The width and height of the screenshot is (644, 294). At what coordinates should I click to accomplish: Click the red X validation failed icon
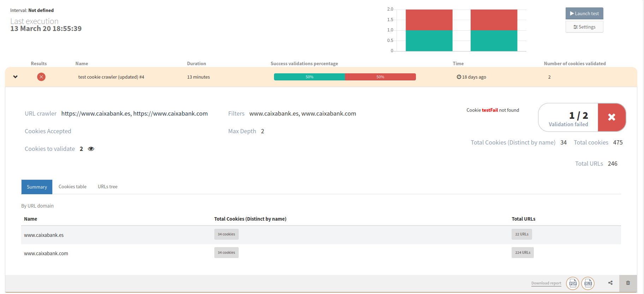point(612,117)
